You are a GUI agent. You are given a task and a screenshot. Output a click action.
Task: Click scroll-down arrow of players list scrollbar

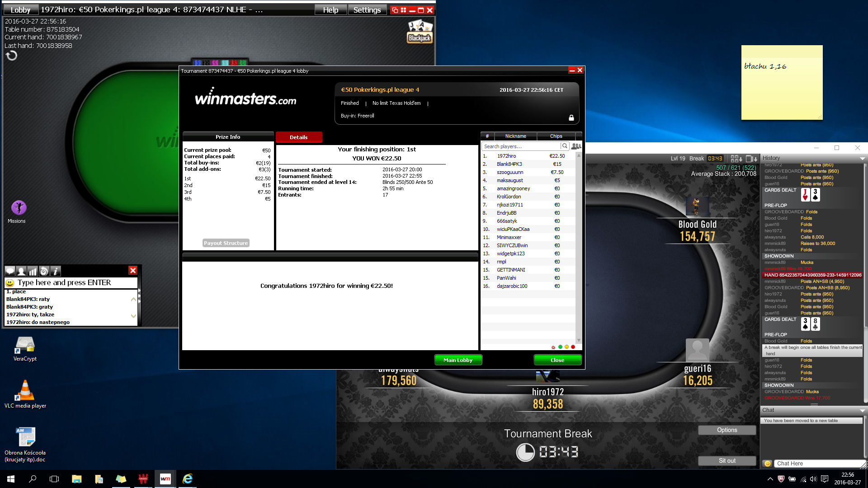pos(579,340)
